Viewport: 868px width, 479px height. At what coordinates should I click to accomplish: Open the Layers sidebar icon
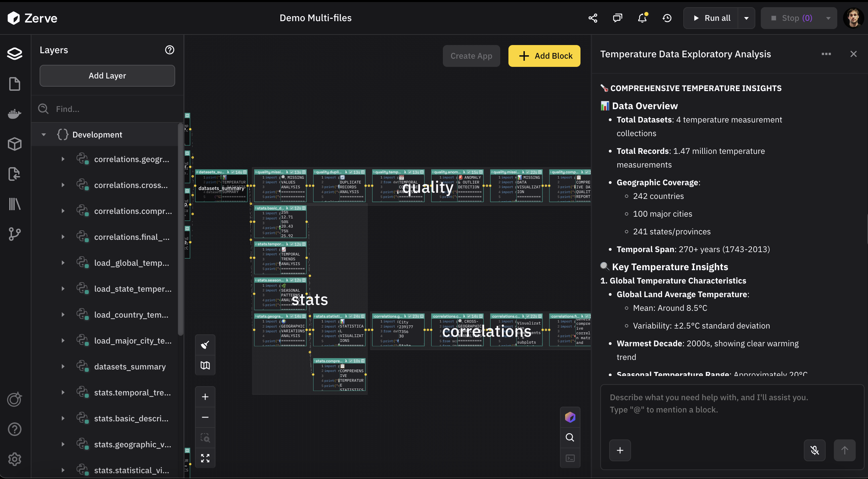[15, 54]
